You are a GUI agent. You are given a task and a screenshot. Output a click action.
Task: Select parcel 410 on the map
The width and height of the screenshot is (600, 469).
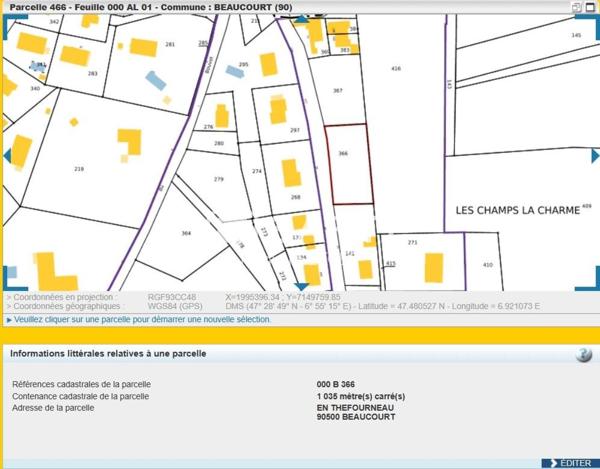488,264
